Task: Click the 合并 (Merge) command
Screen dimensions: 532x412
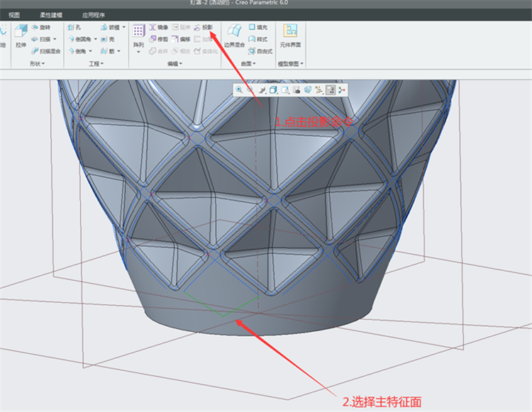Action: 159,51
